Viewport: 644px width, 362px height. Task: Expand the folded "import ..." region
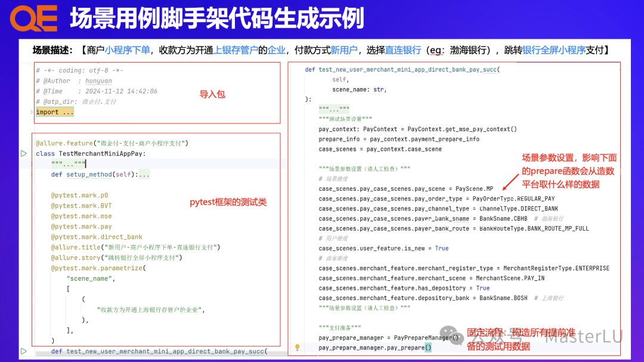pyautogui.click(x=55, y=112)
